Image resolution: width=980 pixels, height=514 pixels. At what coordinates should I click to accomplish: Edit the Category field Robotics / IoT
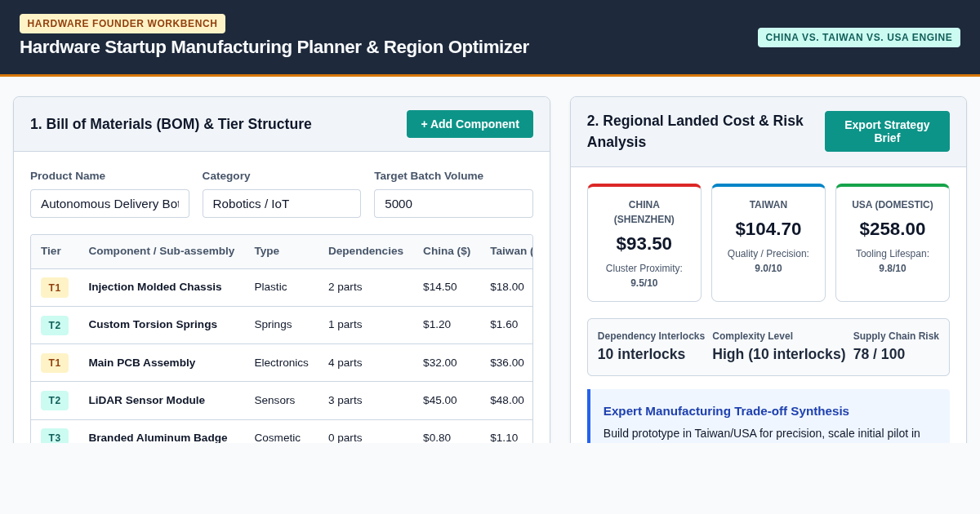[282, 204]
